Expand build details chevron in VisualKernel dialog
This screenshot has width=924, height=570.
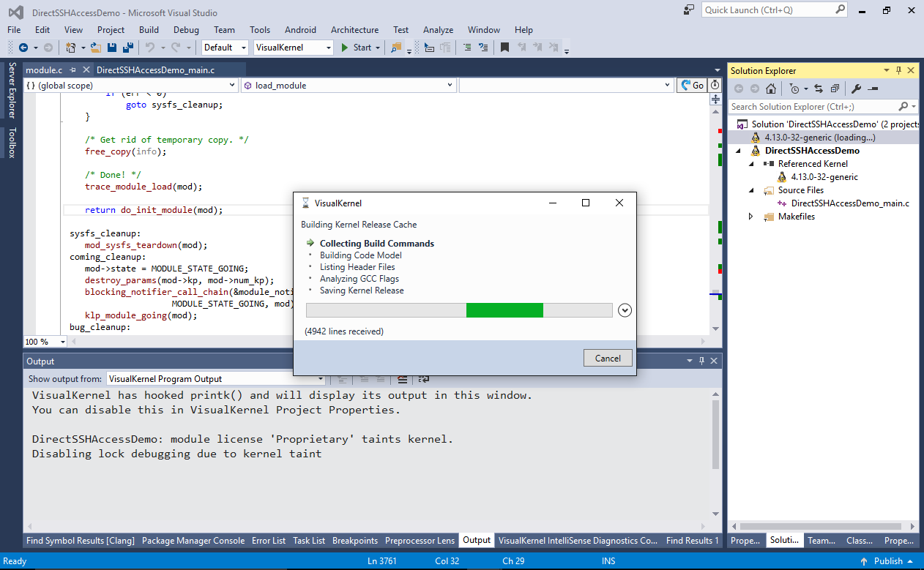tap(625, 310)
